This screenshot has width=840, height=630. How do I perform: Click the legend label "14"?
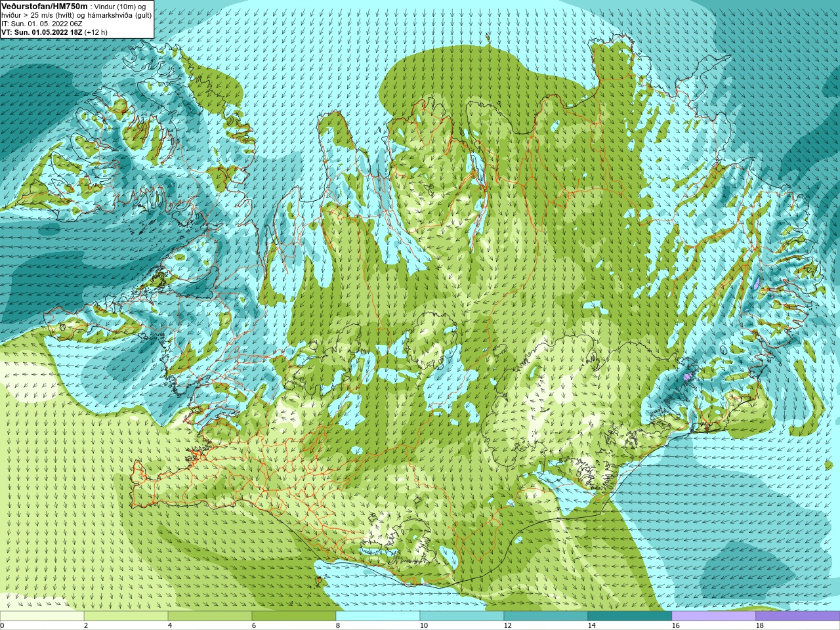pos(592,625)
